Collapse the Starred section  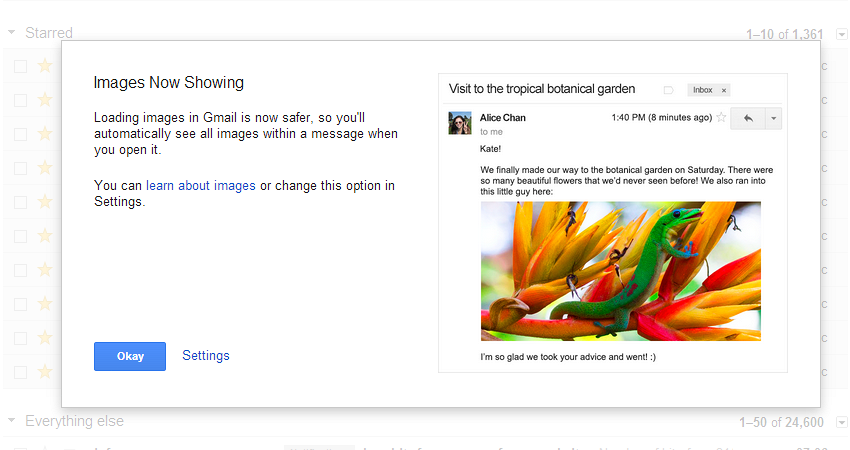pyautogui.click(x=11, y=33)
